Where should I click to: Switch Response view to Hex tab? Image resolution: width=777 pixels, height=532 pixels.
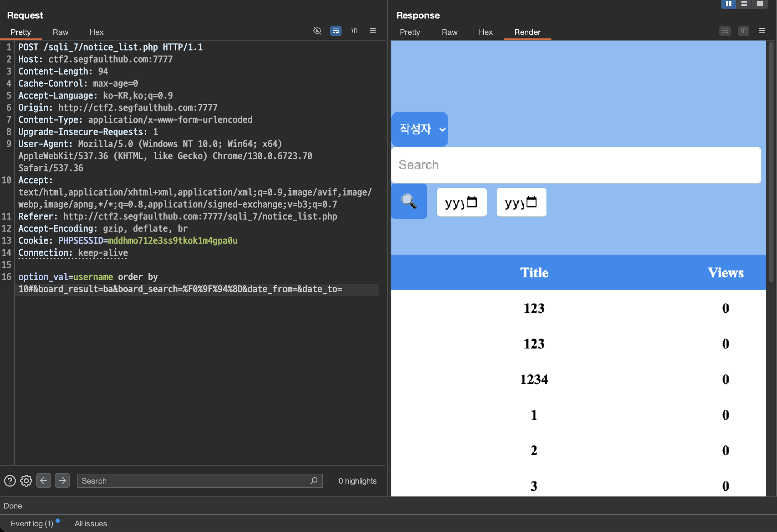click(485, 32)
